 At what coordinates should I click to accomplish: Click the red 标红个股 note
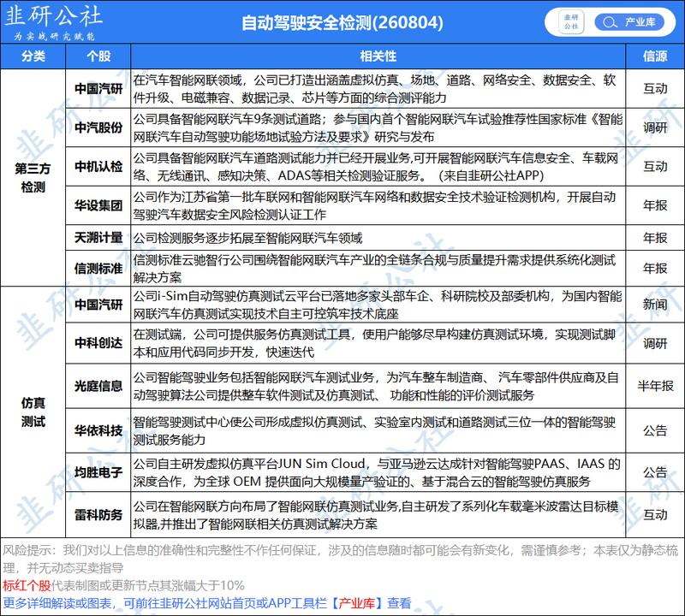[x=27, y=585]
